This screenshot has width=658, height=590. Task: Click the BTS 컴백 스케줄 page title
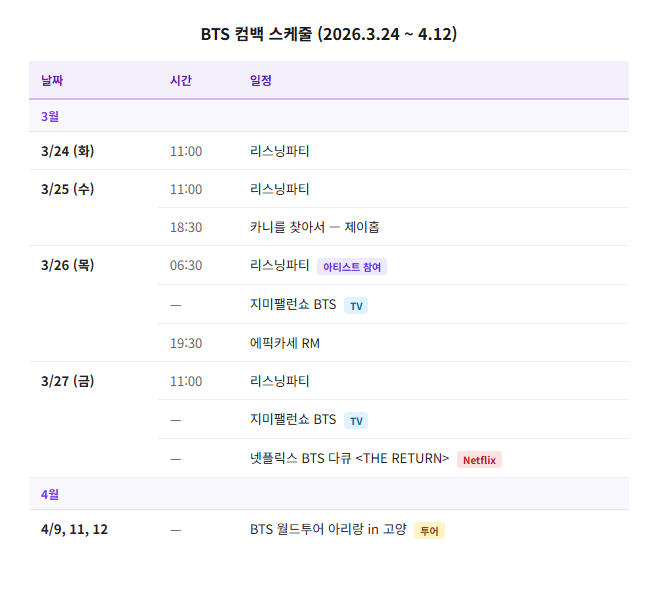pos(328,34)
